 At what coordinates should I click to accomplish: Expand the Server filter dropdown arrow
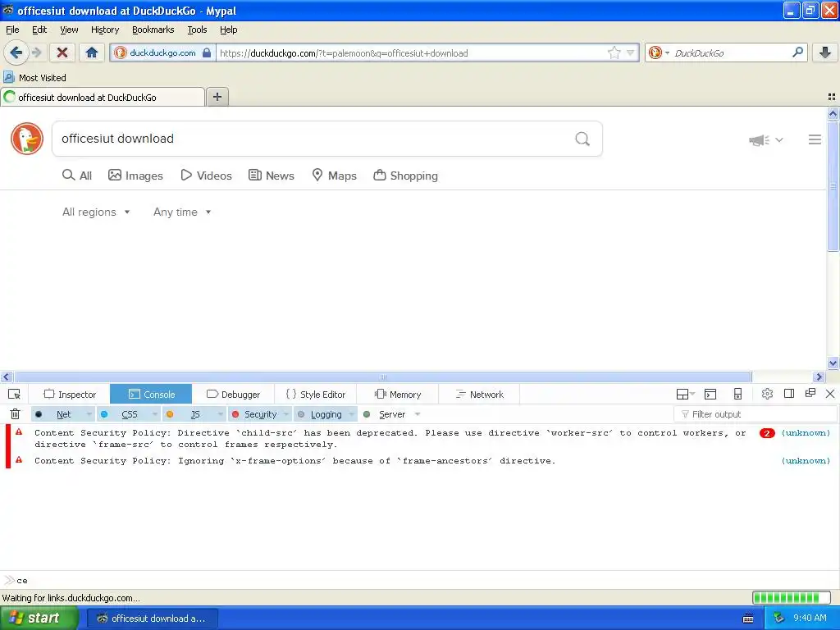point(418,414)
